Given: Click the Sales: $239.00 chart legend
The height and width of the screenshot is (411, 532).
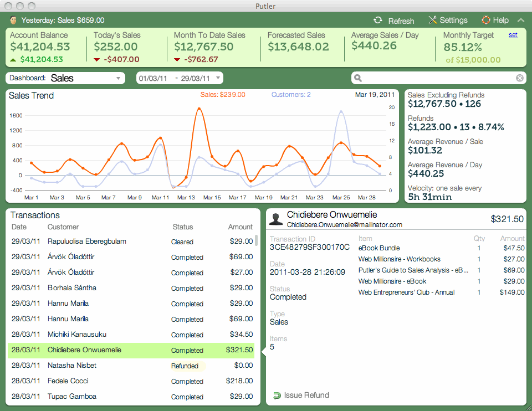Looking at the screenshot, I should pos(223,95).
